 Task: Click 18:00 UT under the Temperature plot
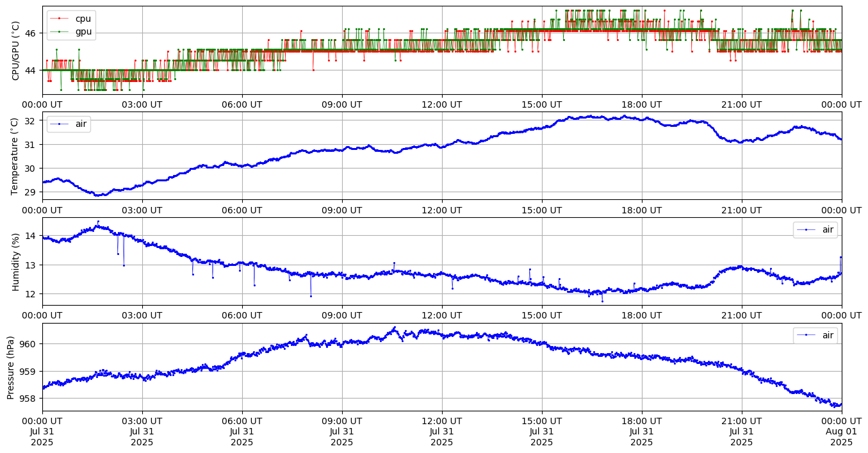[x=642, y=210]
